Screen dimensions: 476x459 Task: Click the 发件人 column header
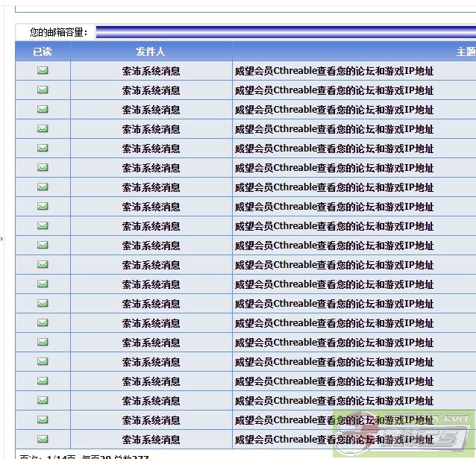[x=151, y=51]
